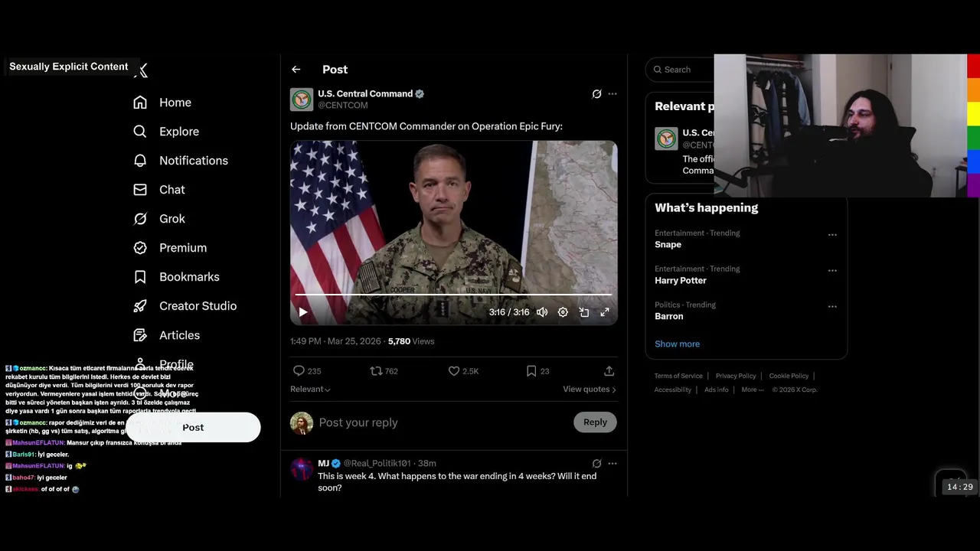The image size is (980, 551).
Task: Click the Barron trending topic
Action: click(x=669, y=317)
